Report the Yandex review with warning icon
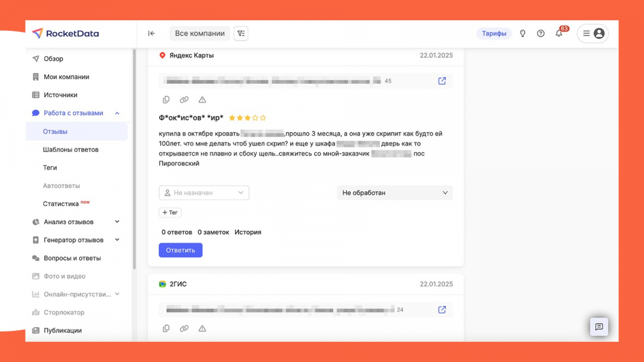Image resolution: width=644 pixels, height=362 pixels. click(202, 100)
